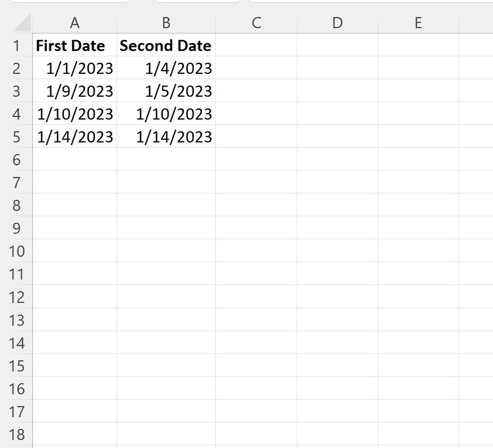Click empty cell C2 next to Second Date

pos(256,68)
